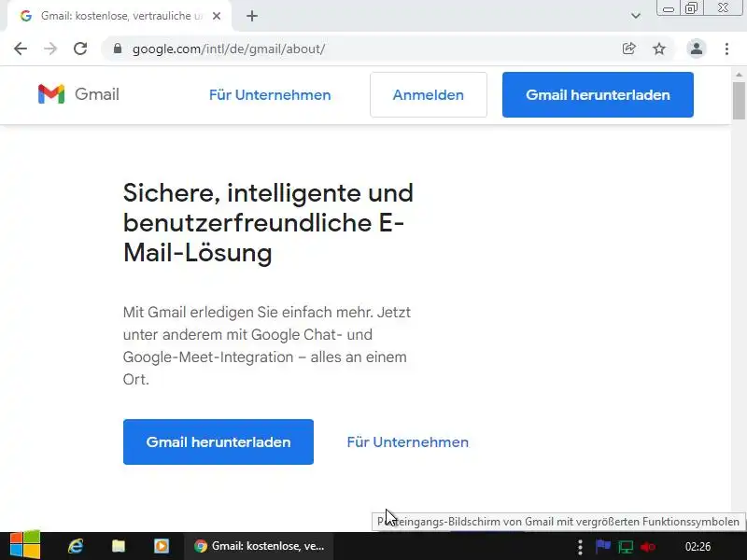Open the Action Center flag icon
The image size is (747, 560).
tap(602, 546)
